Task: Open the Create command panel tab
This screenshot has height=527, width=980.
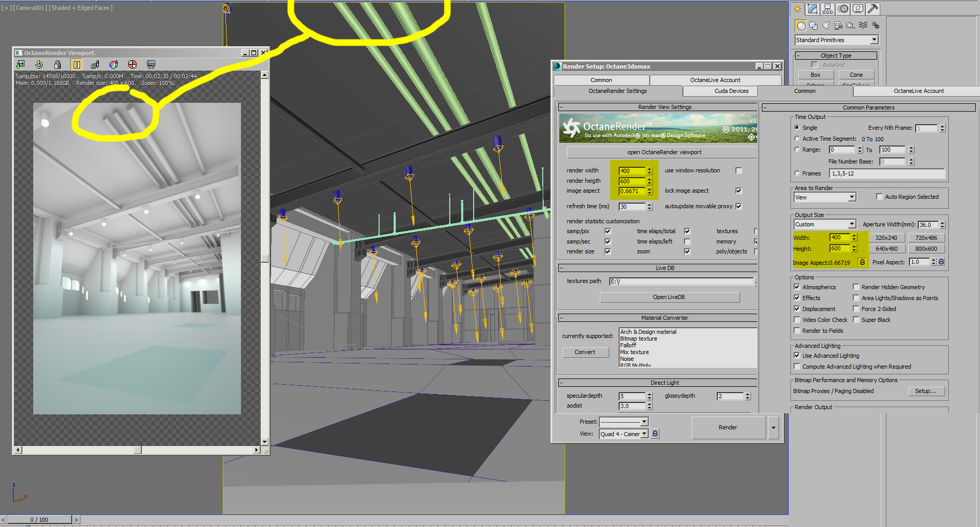Action: click(798, 8)
